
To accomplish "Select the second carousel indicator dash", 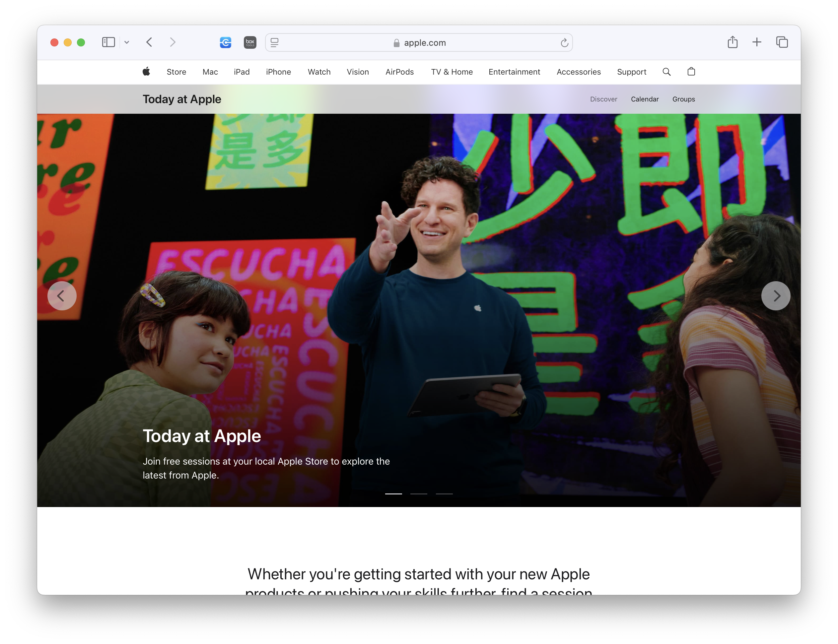I will (419, 494).
